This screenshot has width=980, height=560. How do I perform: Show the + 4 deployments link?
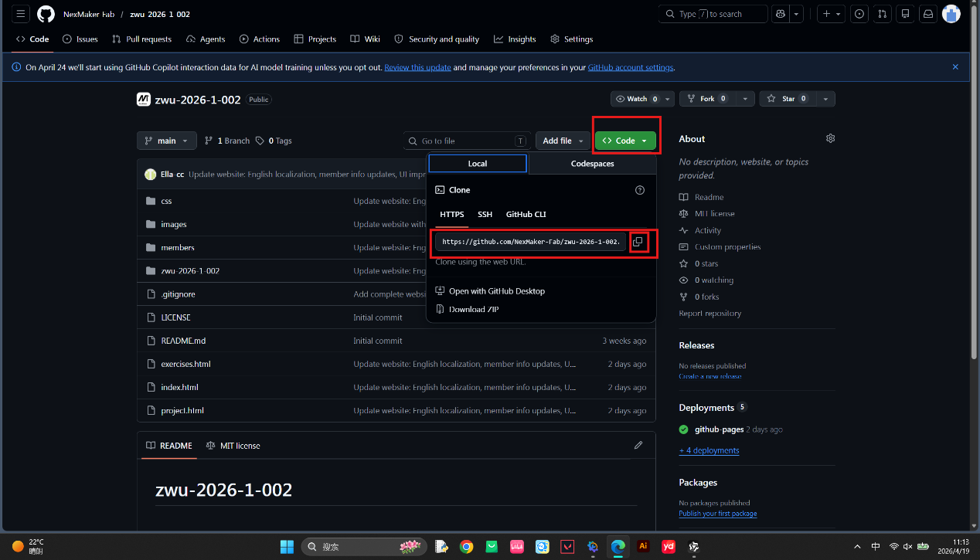pyautogui.click(x=709, y=450)
